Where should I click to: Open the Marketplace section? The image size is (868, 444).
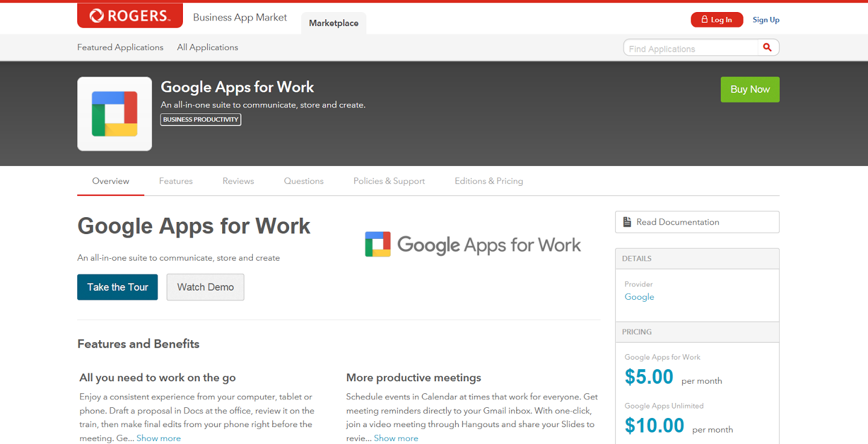(x=333, y=23)
